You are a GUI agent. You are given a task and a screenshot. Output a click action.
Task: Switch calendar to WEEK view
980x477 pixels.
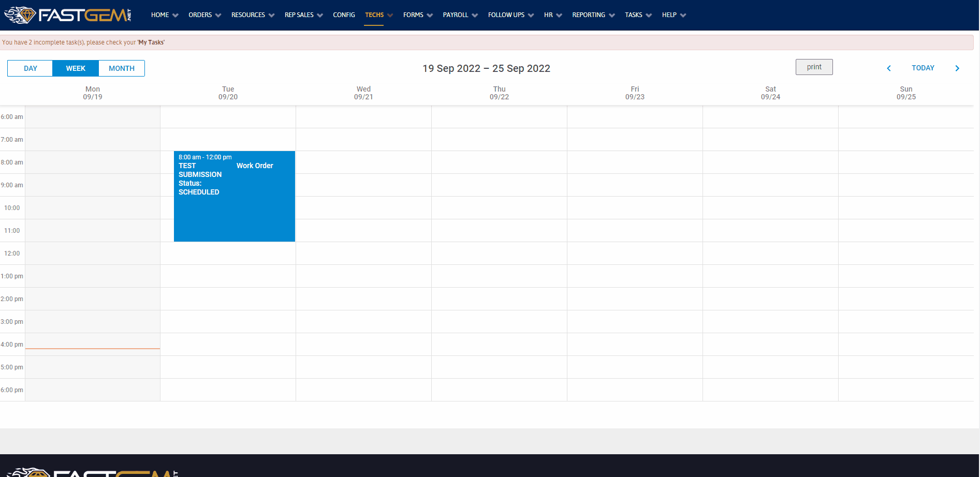(76, 68)
